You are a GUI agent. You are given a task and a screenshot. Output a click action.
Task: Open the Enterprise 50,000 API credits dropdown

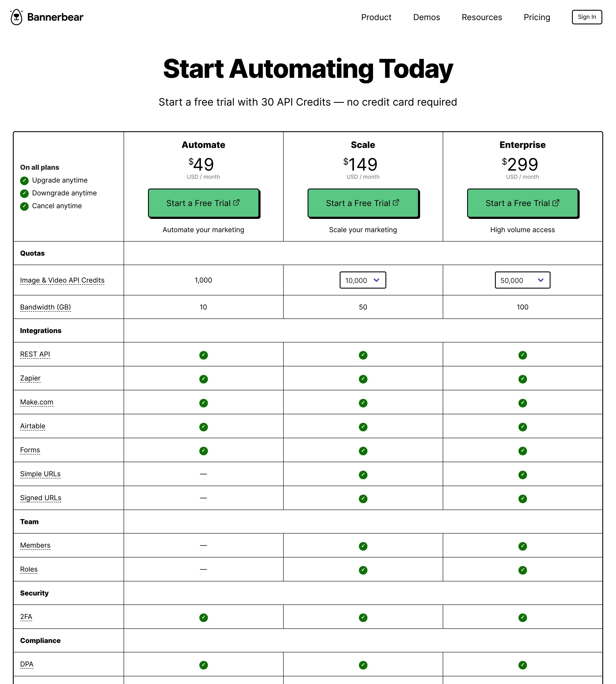pos(523,280)
